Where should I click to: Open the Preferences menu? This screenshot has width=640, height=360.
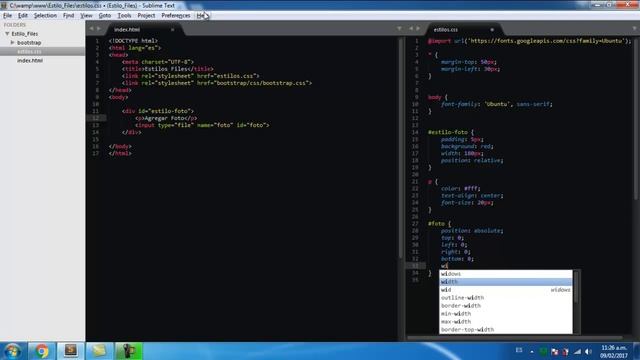pos(176,16)
